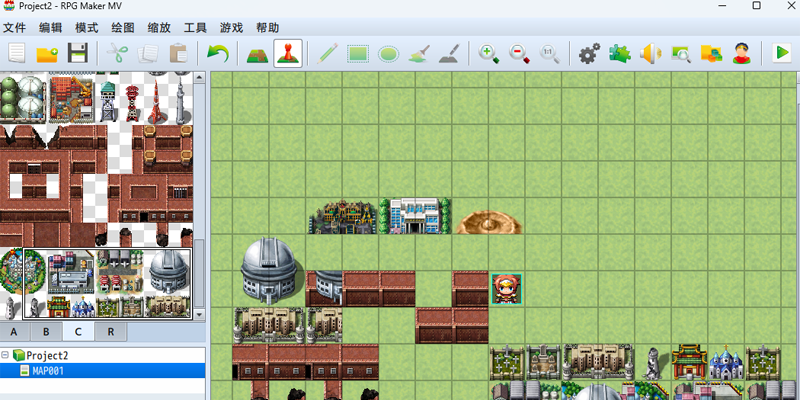Open the 文件 menu
This screenshot has width=800, height=400.
[x=14, y=28]
